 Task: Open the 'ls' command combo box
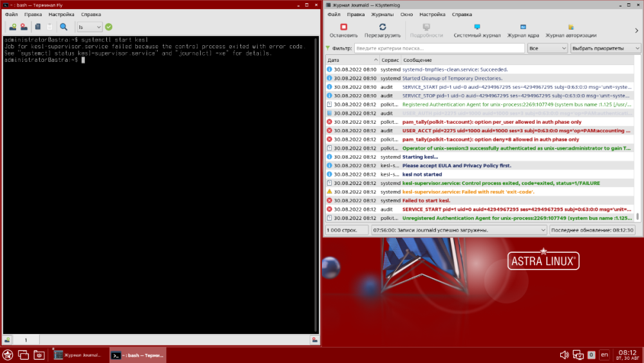pos(90,27)
